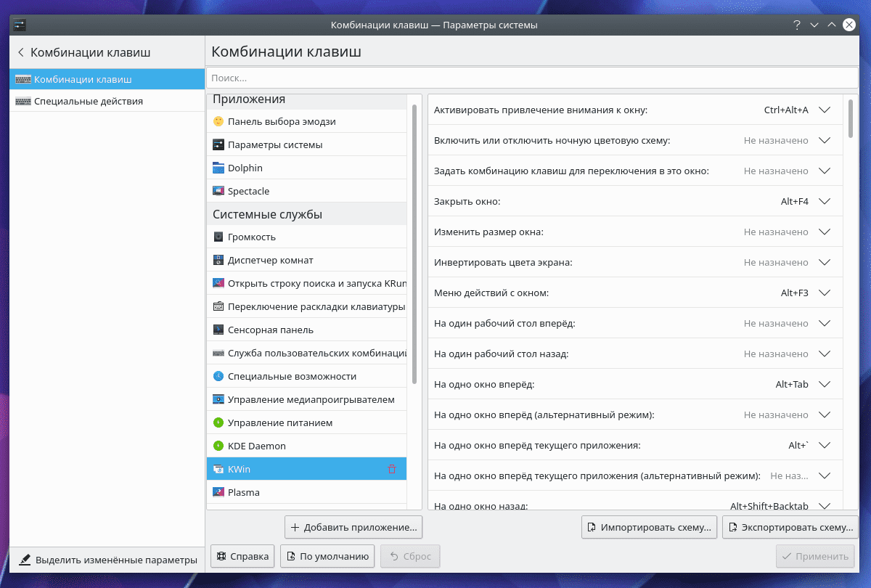The height and width of the screenshot is (588, 871).
Task: Click the Добавить приложение button
Action: 353,527
